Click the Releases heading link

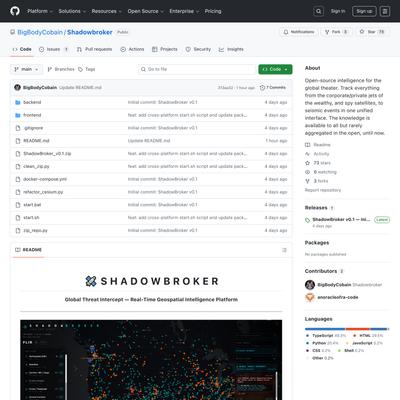pos(316,208)
